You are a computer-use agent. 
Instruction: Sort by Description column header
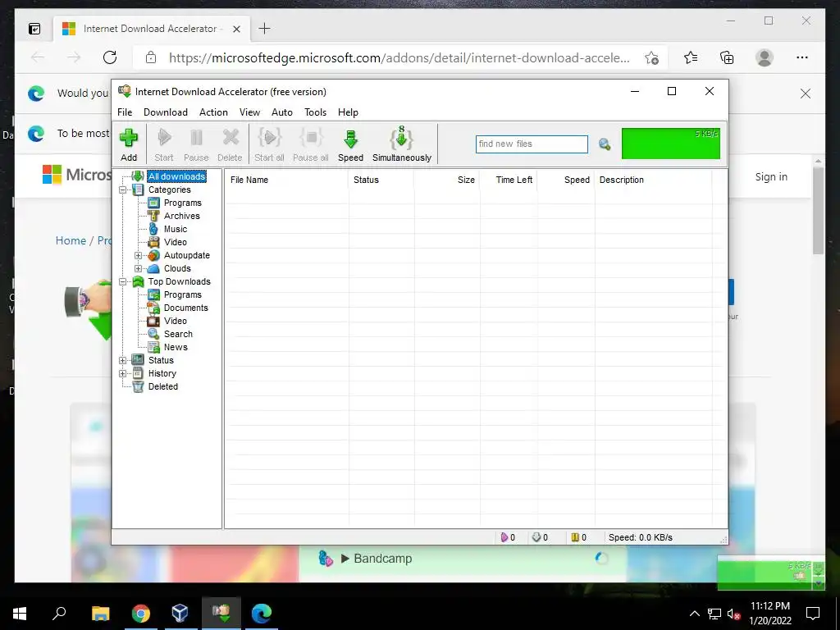click(x=653, y=180)
